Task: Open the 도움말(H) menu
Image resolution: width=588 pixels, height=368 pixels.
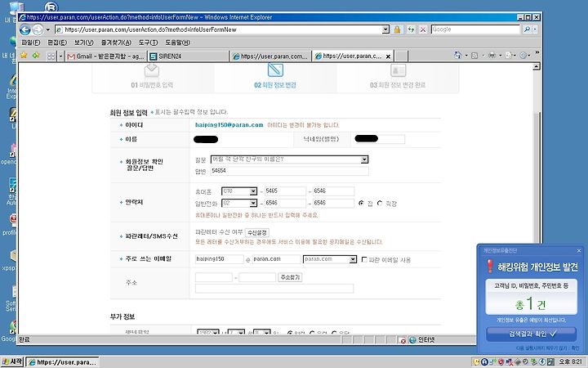Action: (x=178, y=43)
